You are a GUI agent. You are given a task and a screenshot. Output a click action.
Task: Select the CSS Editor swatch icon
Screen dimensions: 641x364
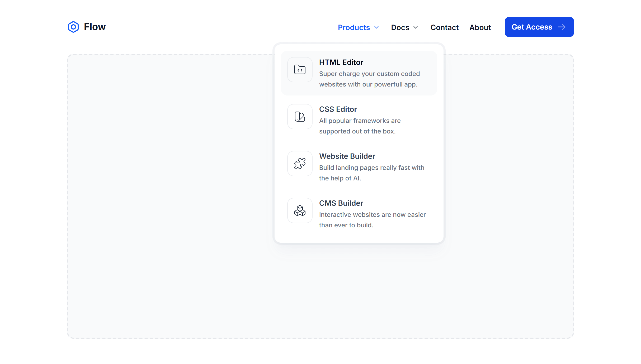(x=300, y=116)
